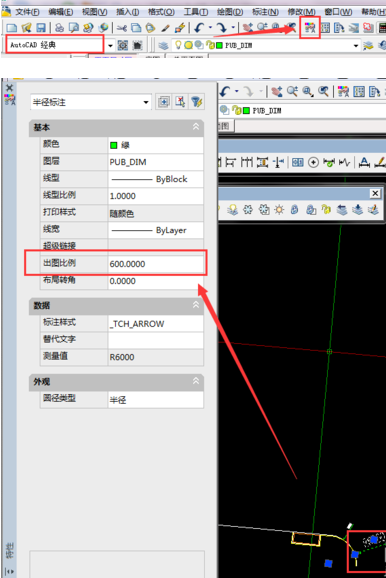Click the 出图比例 600.0000 field
Screen dimensions: 386x578
[156, 264]
